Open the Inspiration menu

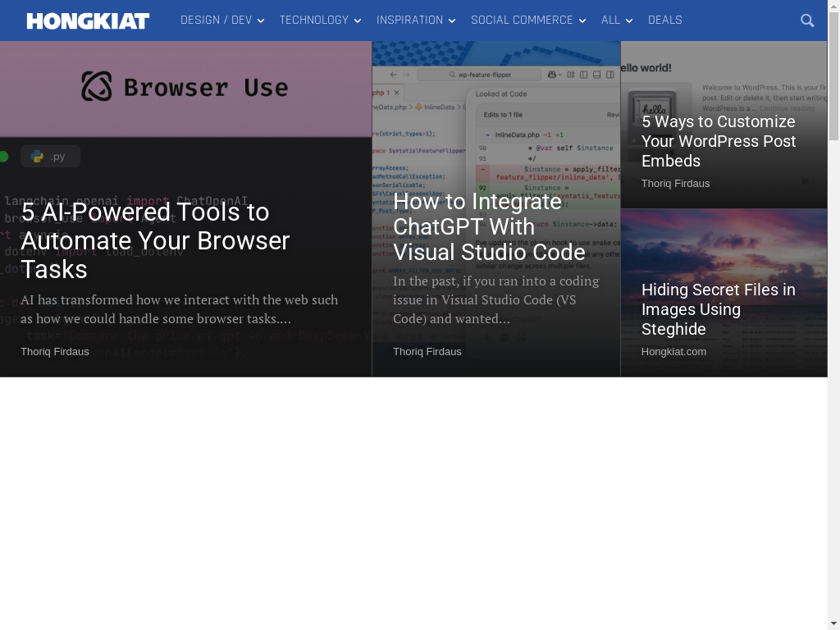[x=410, y=20]
